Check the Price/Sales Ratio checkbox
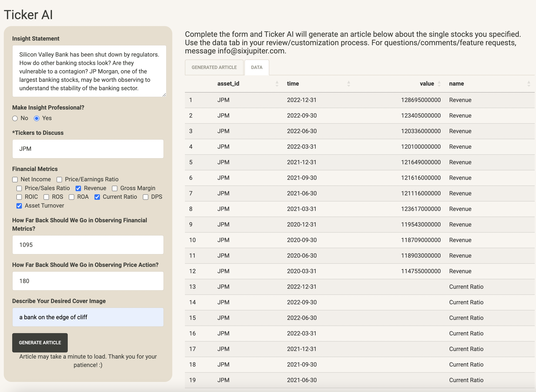The width and height of the screenshot is (536, 392). pos(19,188)
